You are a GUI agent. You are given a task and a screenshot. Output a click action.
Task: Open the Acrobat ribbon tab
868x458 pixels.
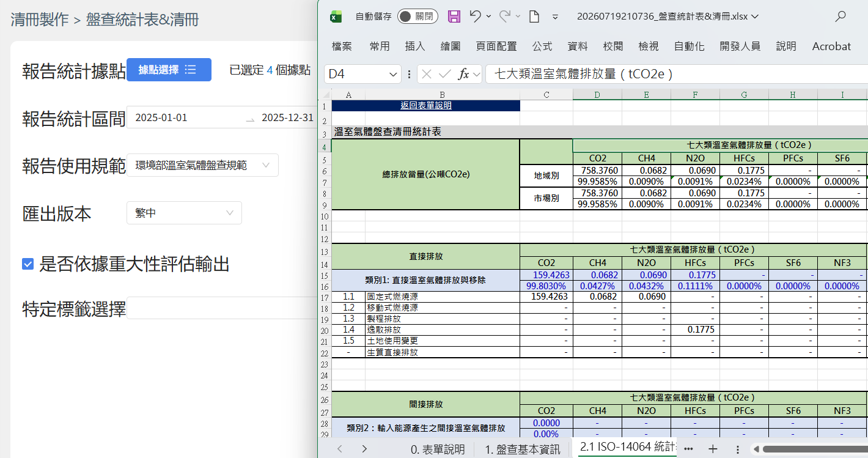(x=831, y=46)
